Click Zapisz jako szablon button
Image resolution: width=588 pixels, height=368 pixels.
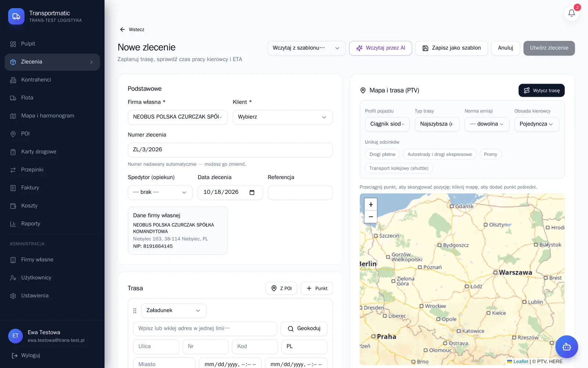(451, 48)
